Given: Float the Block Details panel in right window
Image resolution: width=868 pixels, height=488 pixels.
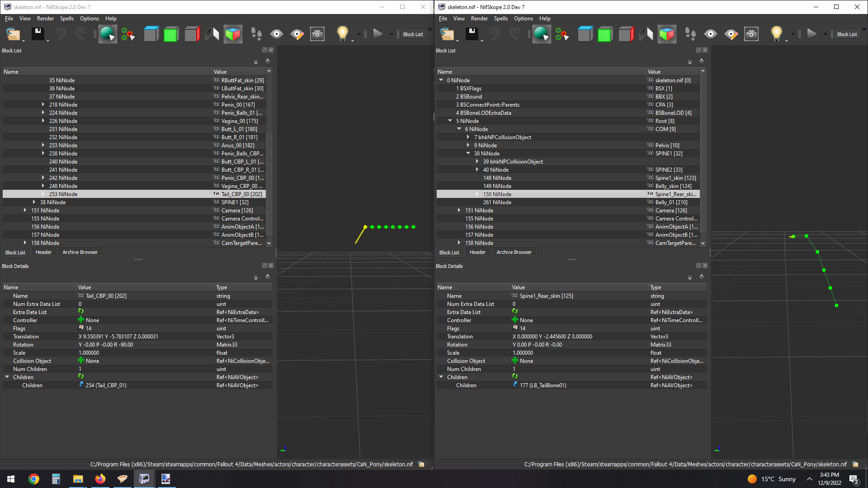Looking at the screenshot, I should (x=698, y=266).
